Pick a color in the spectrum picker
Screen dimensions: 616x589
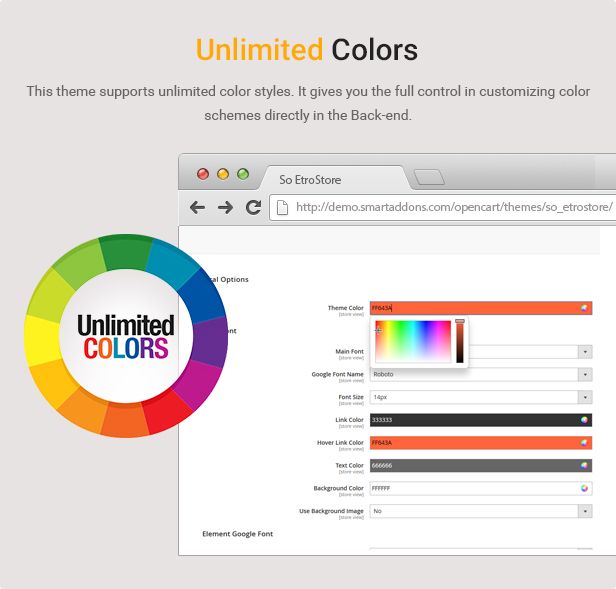pyautogui.click(x=412, y=340)
